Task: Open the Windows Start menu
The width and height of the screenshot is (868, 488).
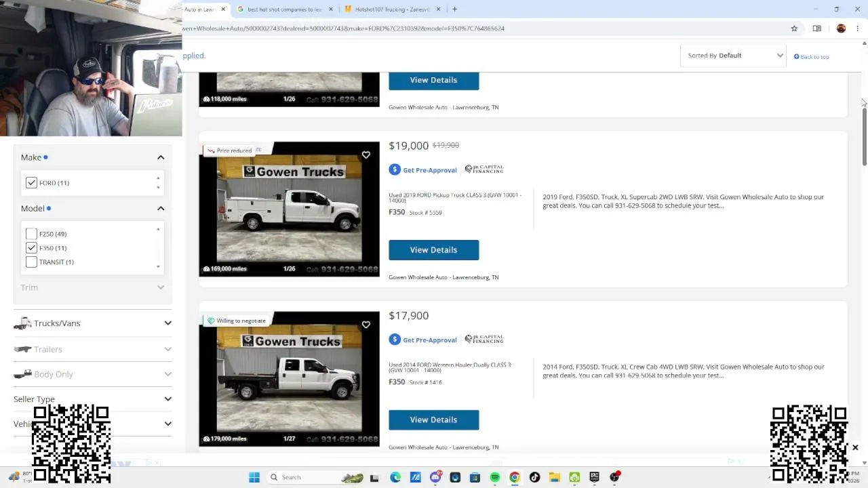Action: tap(254, 477)
